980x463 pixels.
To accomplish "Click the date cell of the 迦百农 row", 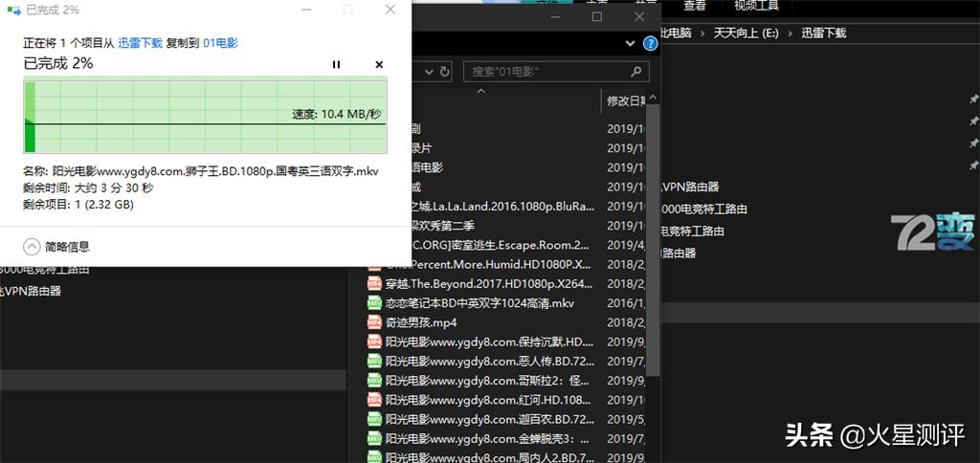I will (626, 419).
